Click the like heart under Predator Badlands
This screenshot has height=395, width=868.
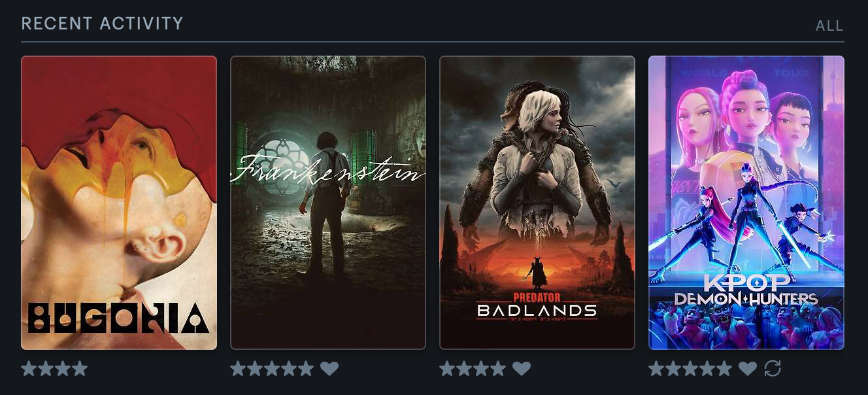coord(521,369)
